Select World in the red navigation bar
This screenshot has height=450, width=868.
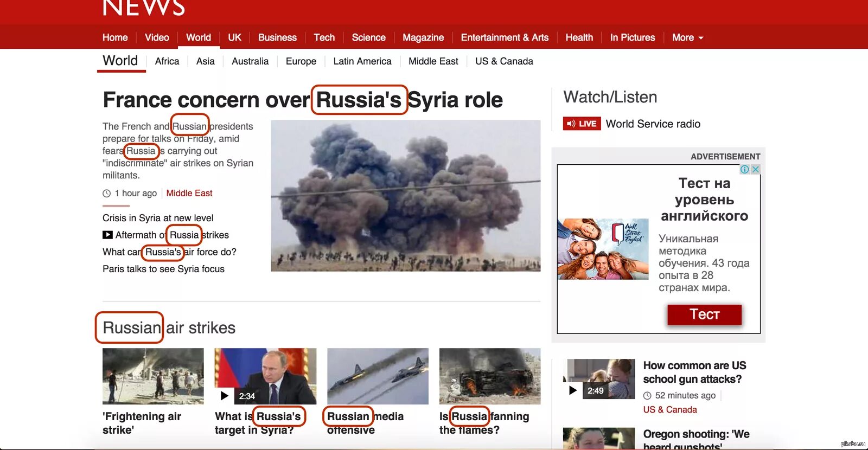tap(199, 37)
